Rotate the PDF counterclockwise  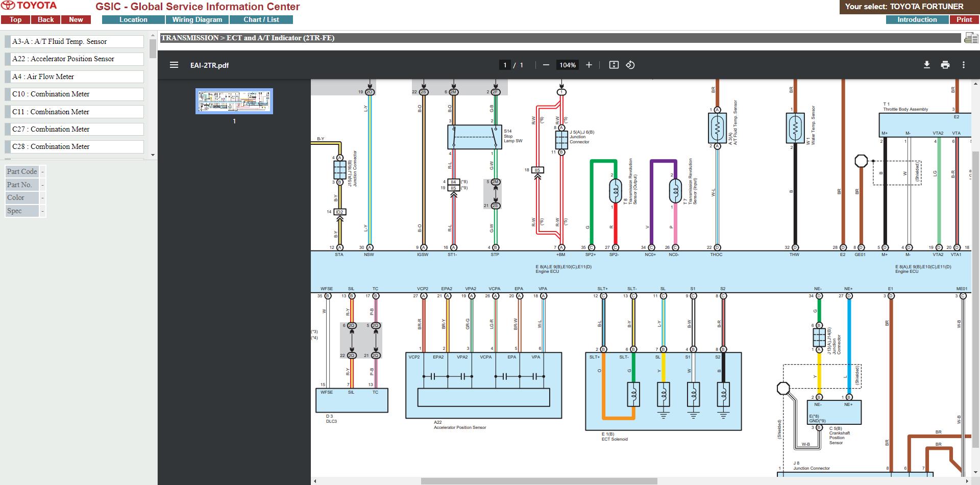tap(630, 65)
